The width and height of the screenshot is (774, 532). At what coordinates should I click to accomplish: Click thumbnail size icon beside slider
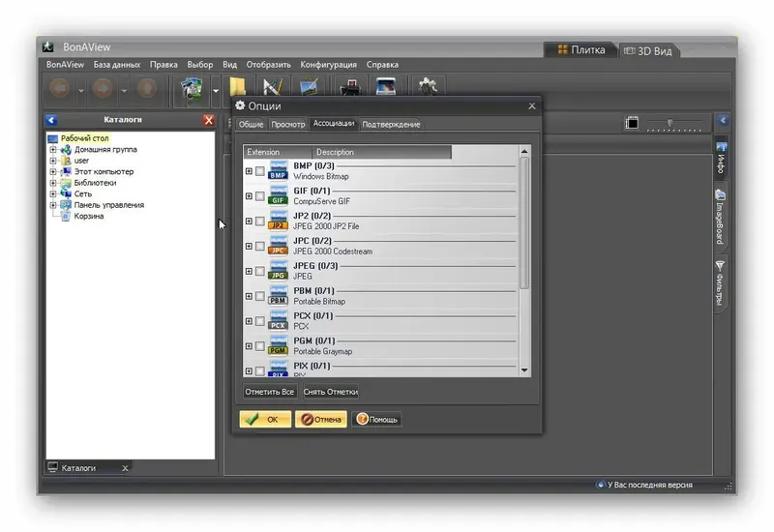(x=632, y=123)
